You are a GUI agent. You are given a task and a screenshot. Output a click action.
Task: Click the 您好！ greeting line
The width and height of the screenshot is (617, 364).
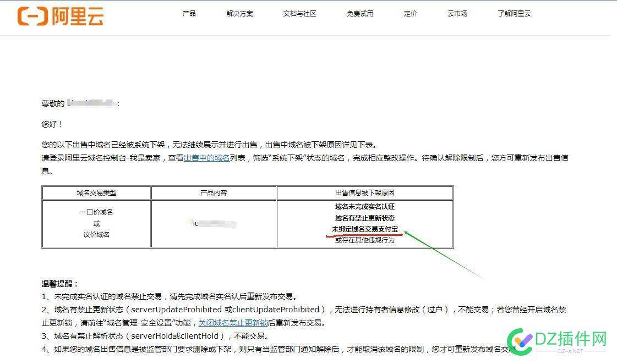(52, 124)
